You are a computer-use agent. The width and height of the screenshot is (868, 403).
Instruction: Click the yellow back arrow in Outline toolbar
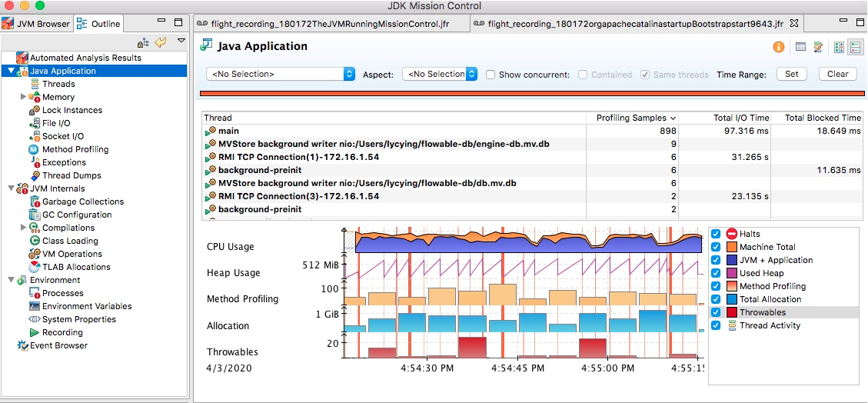pyautogui.click(x=161, y=42)
